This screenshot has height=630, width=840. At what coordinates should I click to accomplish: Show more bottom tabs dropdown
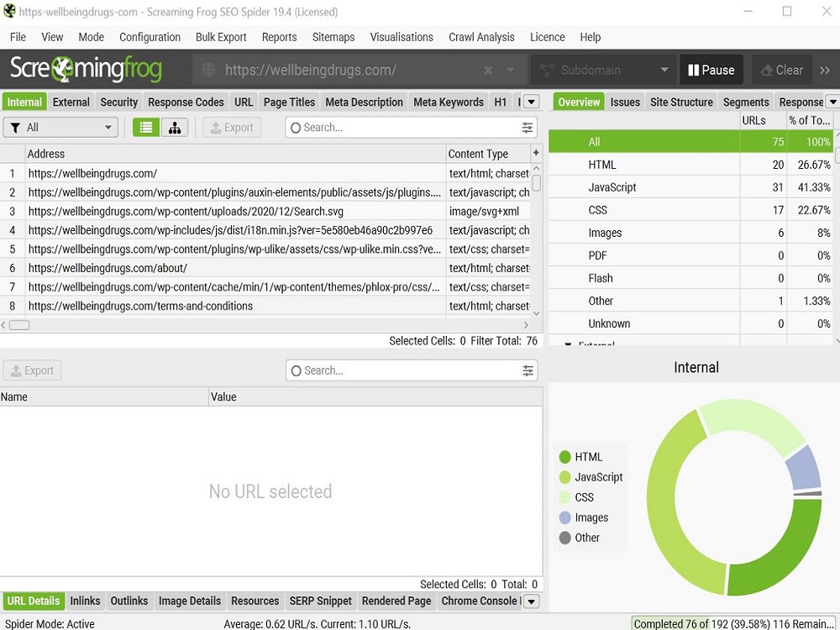click(531, 601)
